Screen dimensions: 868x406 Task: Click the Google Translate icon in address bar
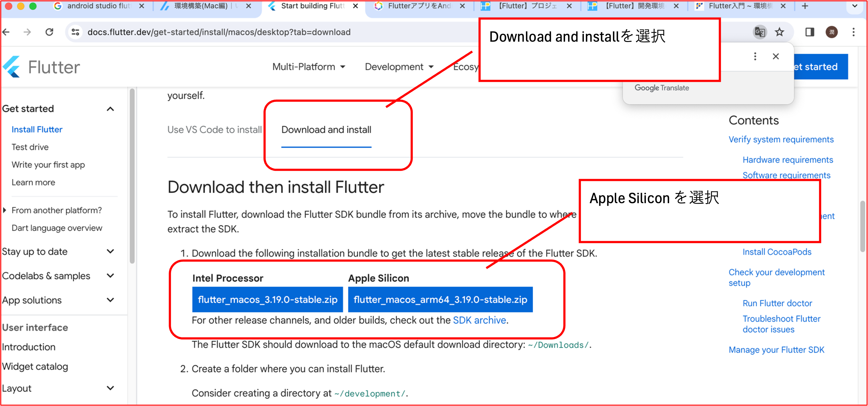pos(759,32)
